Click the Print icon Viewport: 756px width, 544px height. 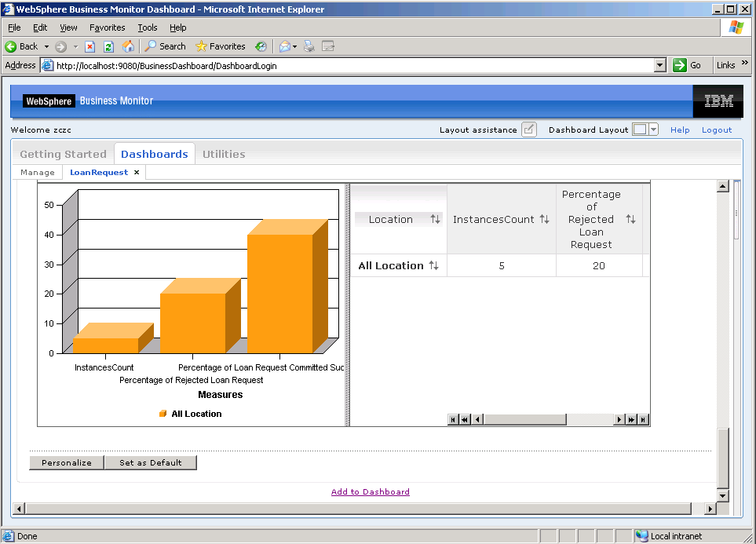click(309, 46)
